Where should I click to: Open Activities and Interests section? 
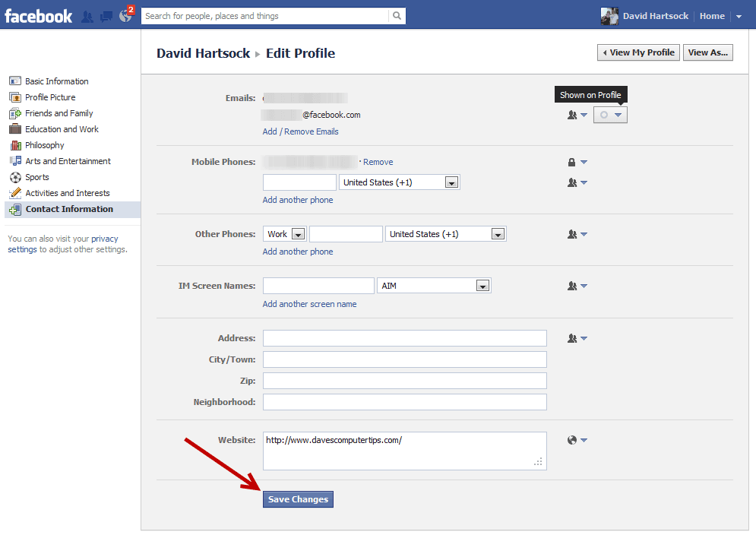[68, 193]
